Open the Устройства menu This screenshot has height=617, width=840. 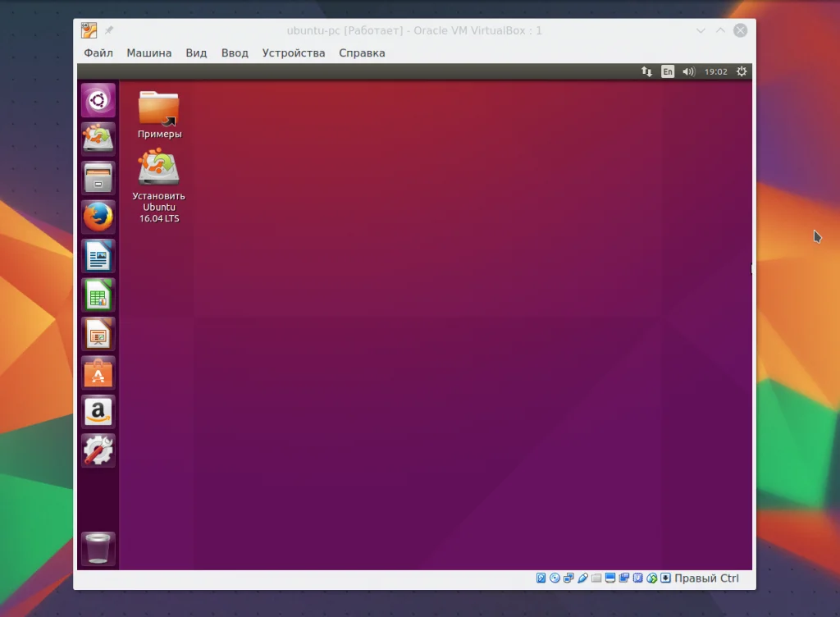click(x=294, y=53)
